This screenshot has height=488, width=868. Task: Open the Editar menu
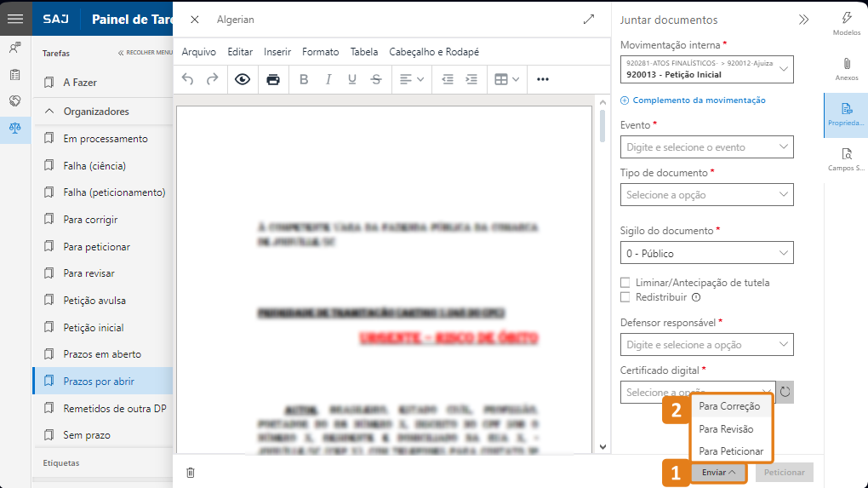[240, 51]
